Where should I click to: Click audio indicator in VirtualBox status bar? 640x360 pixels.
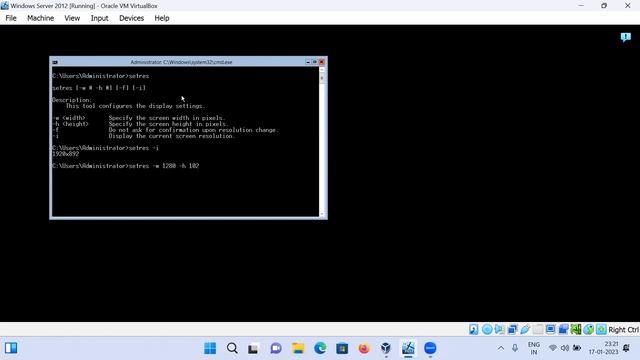point(499,329)
